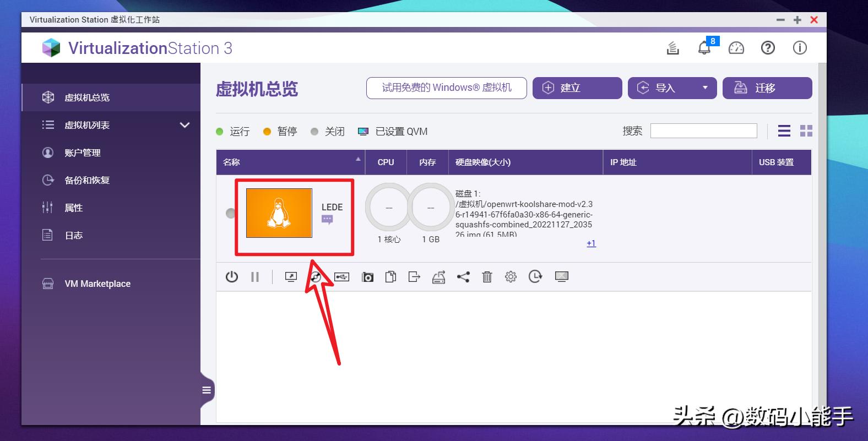Open the 导入 dropdown arrow
Image resolution: width=868 pixels, height=441 pixels.
pyautogui.click(x=705, y=88)
